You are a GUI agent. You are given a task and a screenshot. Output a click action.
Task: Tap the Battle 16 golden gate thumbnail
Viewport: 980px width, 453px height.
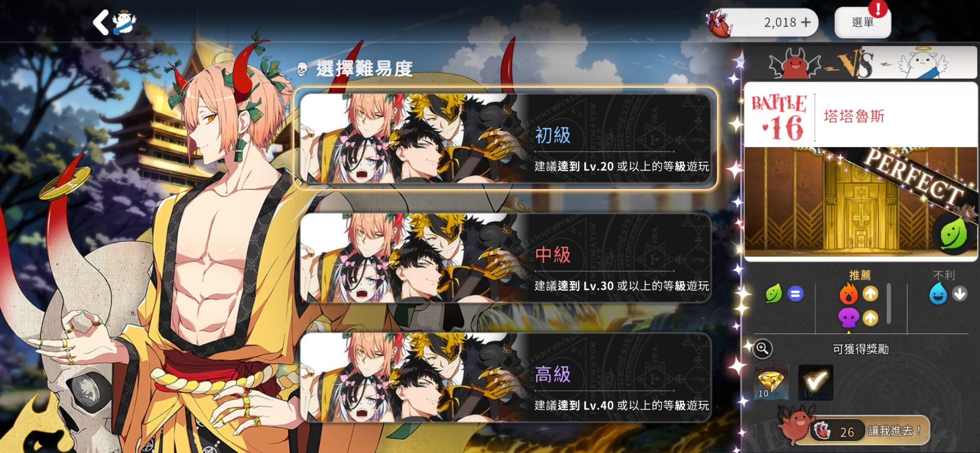tap(860, 202)
